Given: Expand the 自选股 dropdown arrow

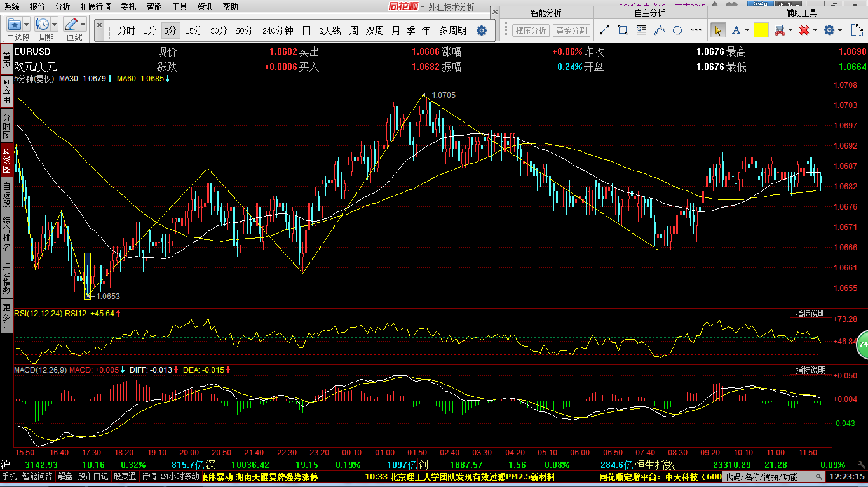Looking at the screenshot, I should (26, 24).
